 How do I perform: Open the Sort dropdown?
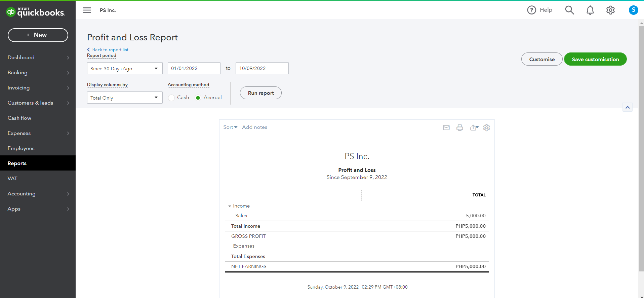(x=230, y=127)
